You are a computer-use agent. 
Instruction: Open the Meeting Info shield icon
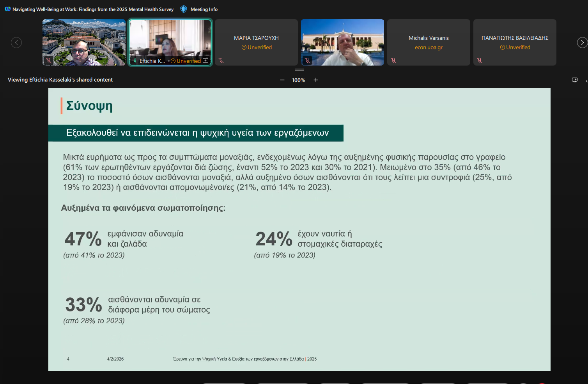[x=184, y=9]
